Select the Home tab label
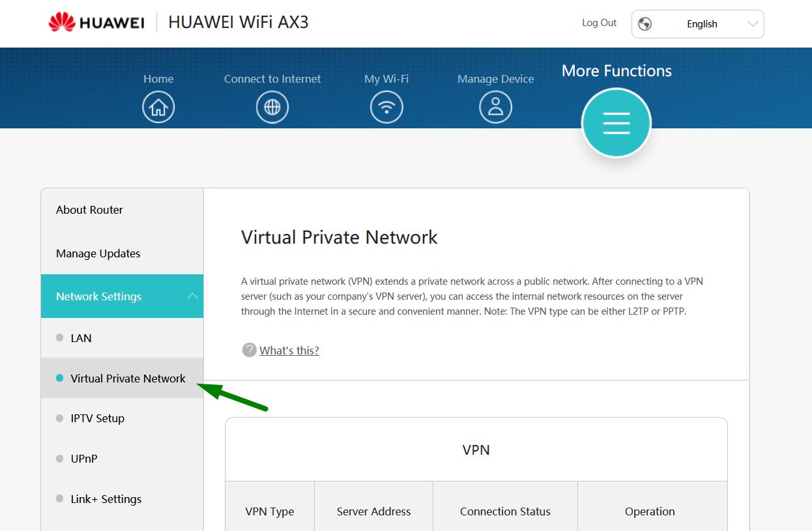 [x=158, y=79]
